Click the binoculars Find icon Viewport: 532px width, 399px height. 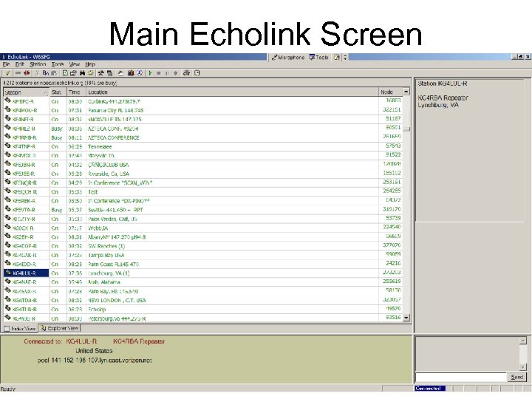(82, 73)
